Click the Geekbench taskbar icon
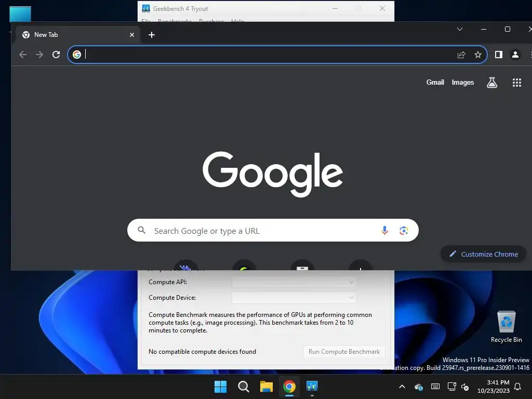This screenshot has height=399, width=532. (x=312, y=387)
